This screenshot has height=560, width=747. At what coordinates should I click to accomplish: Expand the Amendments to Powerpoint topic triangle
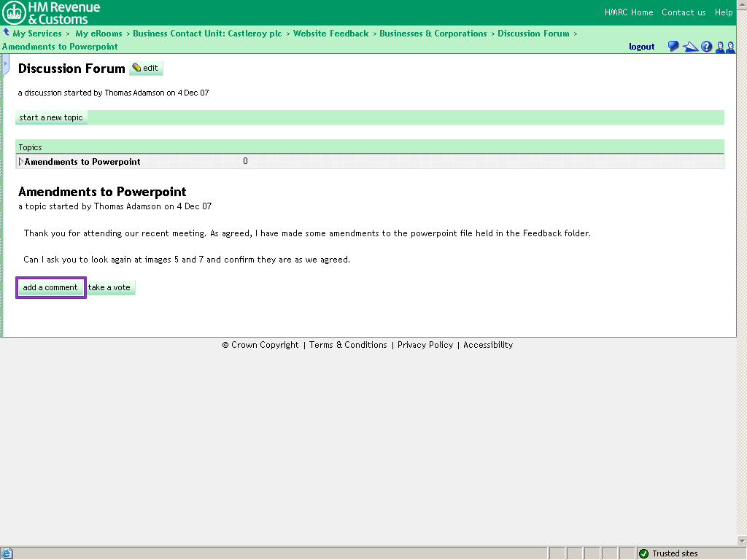point(21,162)
